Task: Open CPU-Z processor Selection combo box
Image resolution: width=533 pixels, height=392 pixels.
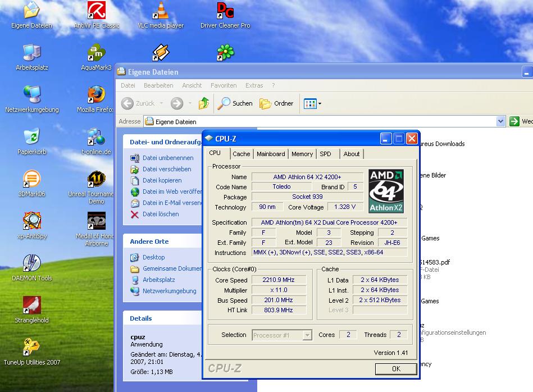Action: (282, 335)
